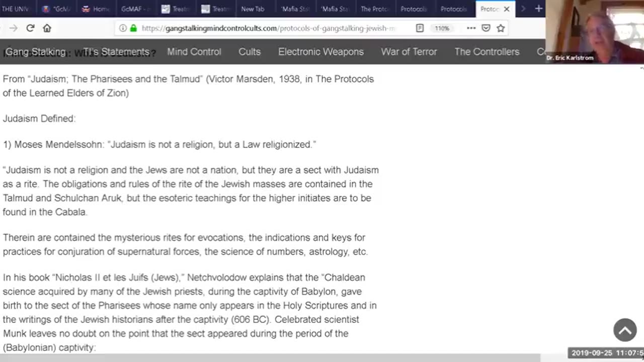
Task: Open the War of Terror menu
Action: [409, 52]
